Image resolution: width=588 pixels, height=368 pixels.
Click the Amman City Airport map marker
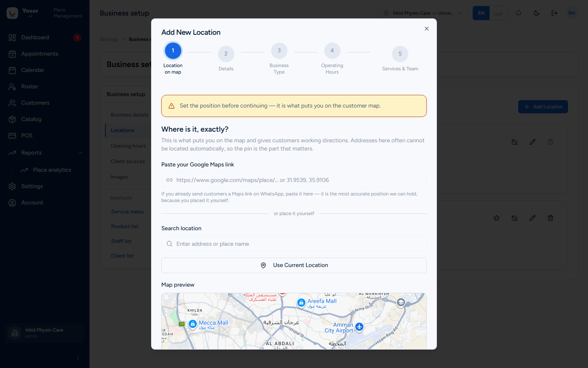tap(359, 327)
